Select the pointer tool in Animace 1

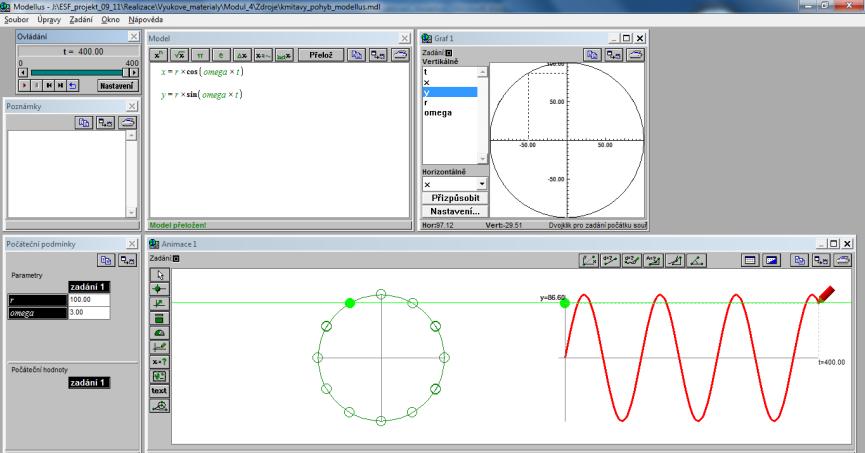(x=159, y=274)
